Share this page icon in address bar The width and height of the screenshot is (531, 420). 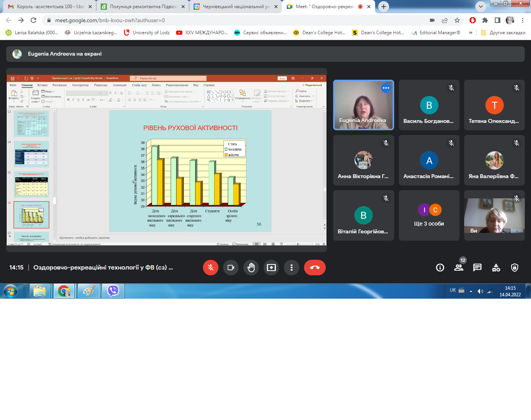(x=445, y=20)
